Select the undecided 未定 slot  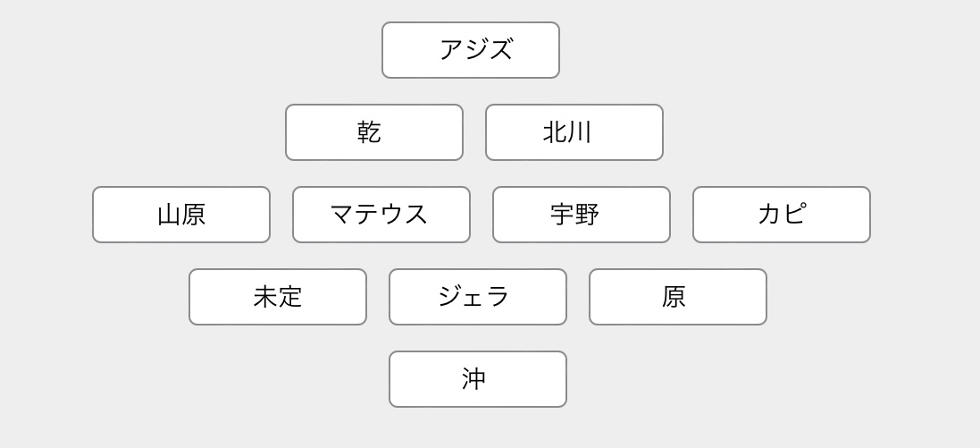[x=278, y=297]
